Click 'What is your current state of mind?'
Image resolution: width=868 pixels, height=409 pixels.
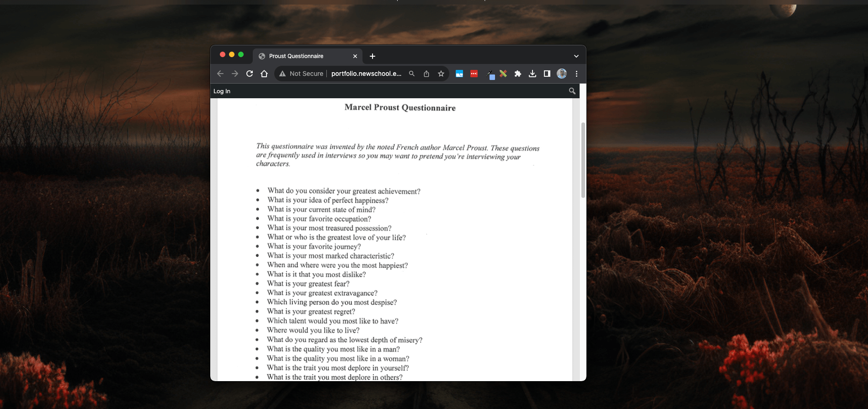[x=321, y=209]
